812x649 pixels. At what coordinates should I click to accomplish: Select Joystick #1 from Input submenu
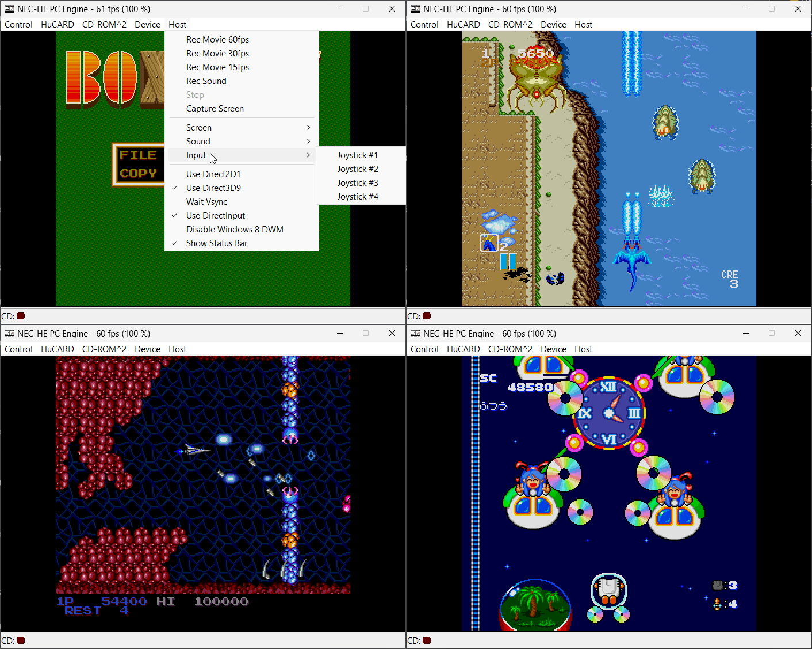pyautogui.click(x=357, y=155)
